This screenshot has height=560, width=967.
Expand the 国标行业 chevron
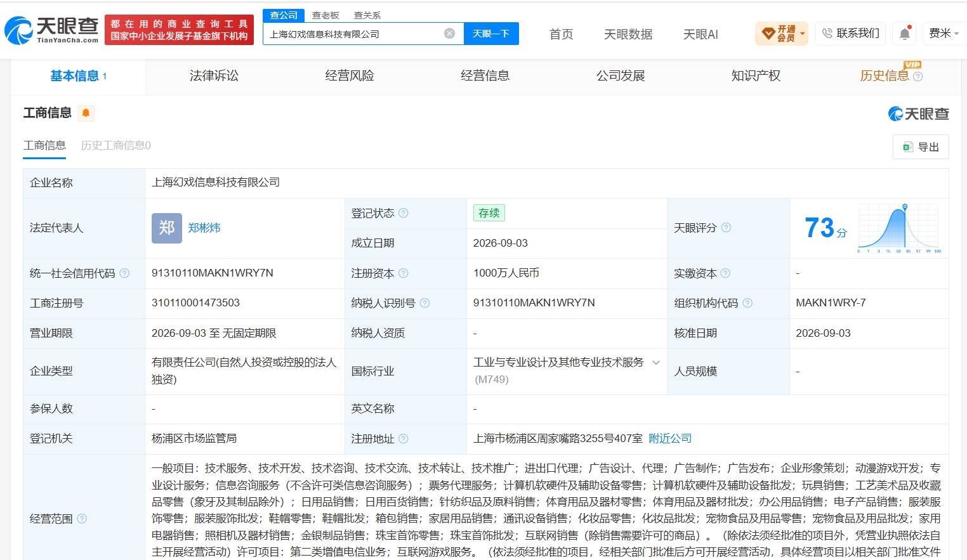pyautogui.click(x=656, y=363)
